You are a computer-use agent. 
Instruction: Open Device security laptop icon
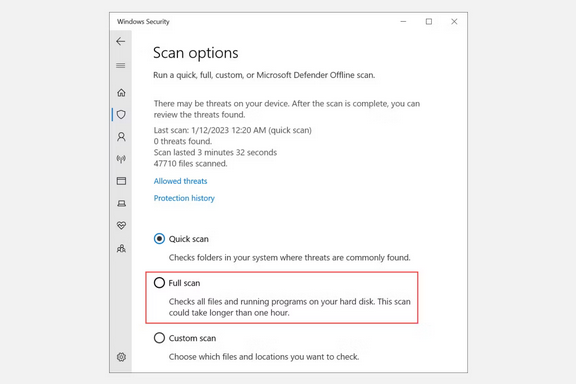click(x=121, y=203)
